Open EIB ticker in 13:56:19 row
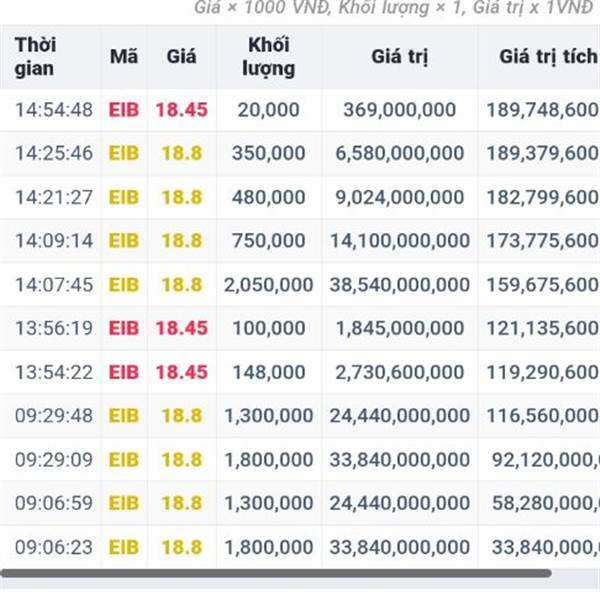600x600 pixels. coord(124,328)
